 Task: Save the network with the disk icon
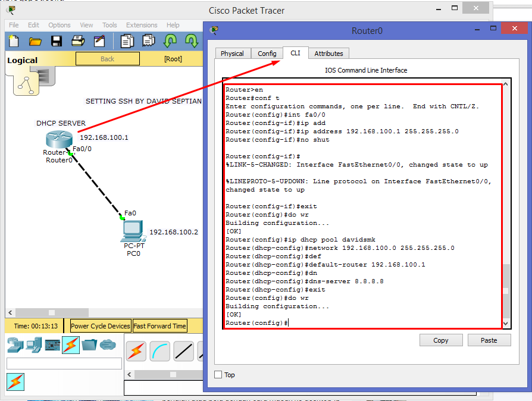click(55, 40)
